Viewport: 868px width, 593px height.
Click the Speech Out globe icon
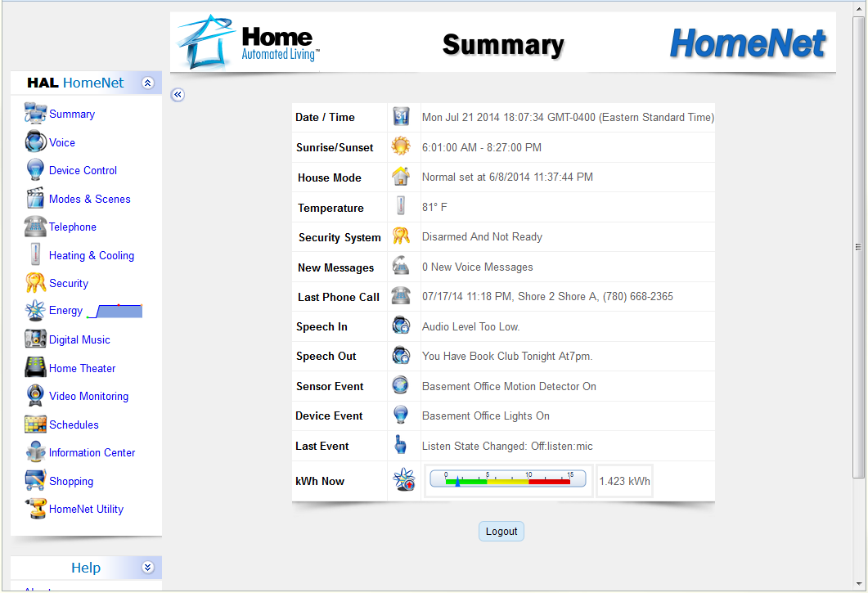(x=401, y=355)
